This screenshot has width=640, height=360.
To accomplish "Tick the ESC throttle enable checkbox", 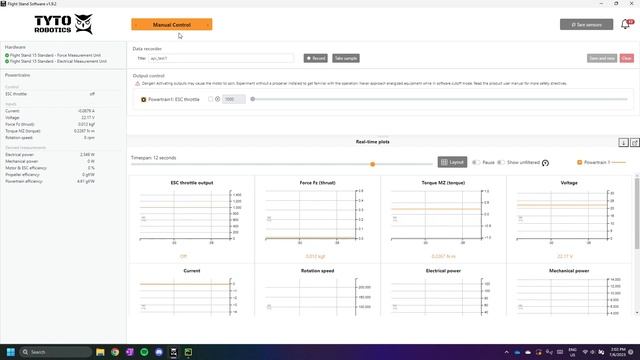I will pyautogui.click(x=211, y=99).
